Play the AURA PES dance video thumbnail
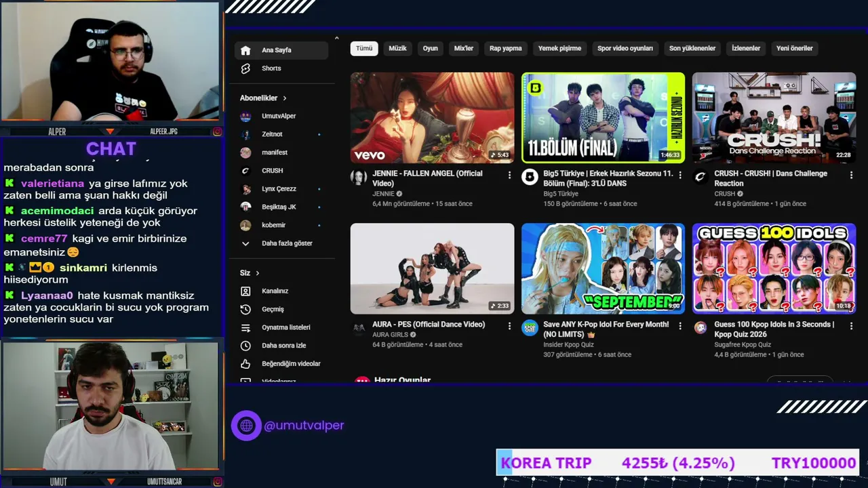 pyautogui.click(x=432, y=268)
